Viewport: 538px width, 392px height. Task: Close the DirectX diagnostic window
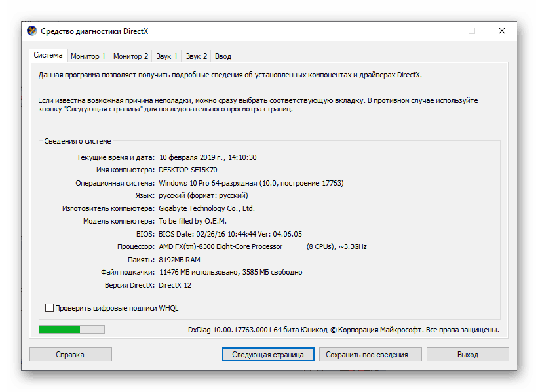501,31
